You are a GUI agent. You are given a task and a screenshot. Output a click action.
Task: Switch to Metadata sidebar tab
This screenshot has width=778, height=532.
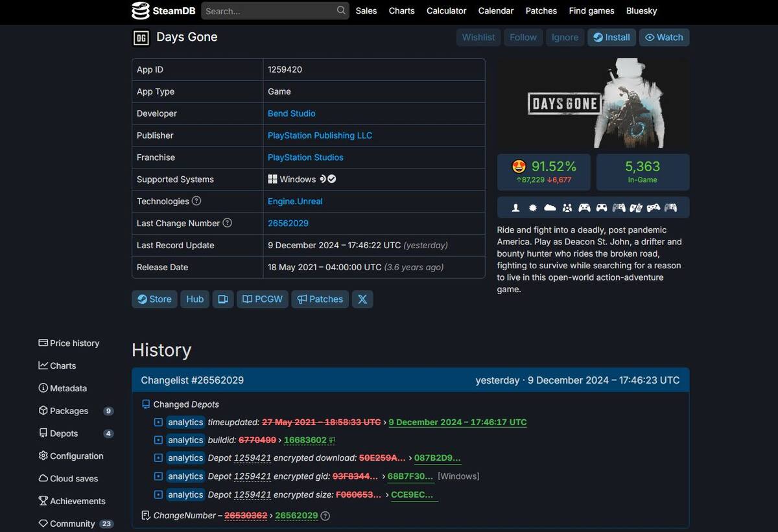click(x=62, y=388)
